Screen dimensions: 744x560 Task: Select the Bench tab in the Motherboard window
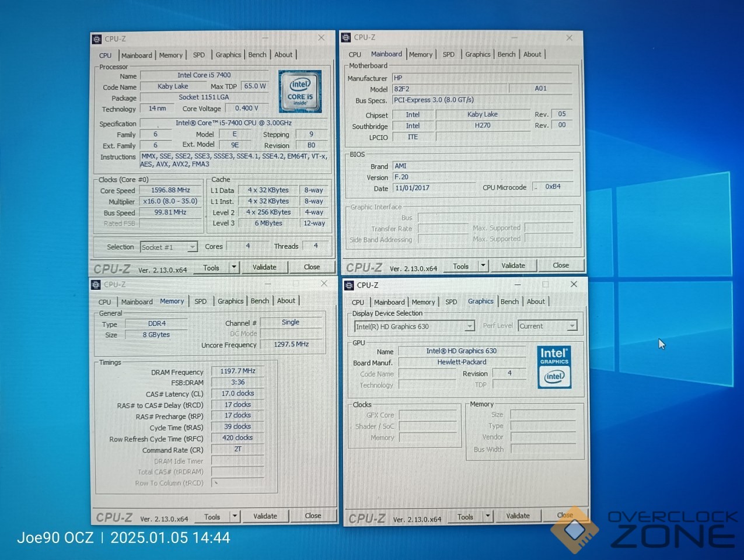(507, 54)
